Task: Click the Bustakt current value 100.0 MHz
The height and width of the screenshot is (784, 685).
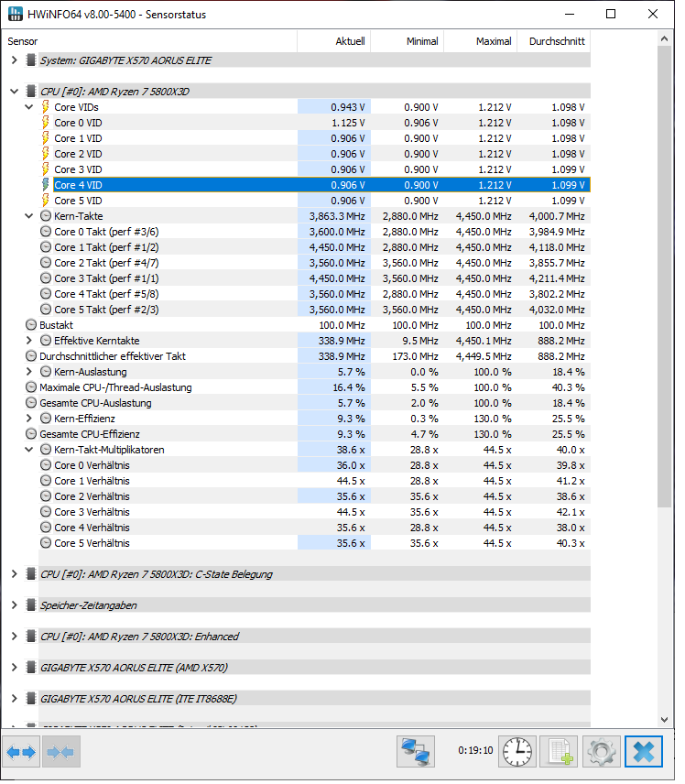Action: pos(342,326)
